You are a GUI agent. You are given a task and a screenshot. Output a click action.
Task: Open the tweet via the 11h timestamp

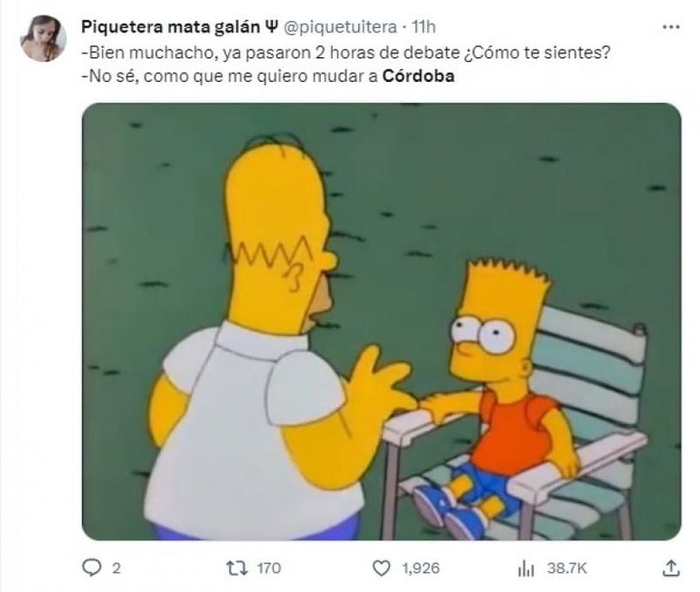(424, 27)
